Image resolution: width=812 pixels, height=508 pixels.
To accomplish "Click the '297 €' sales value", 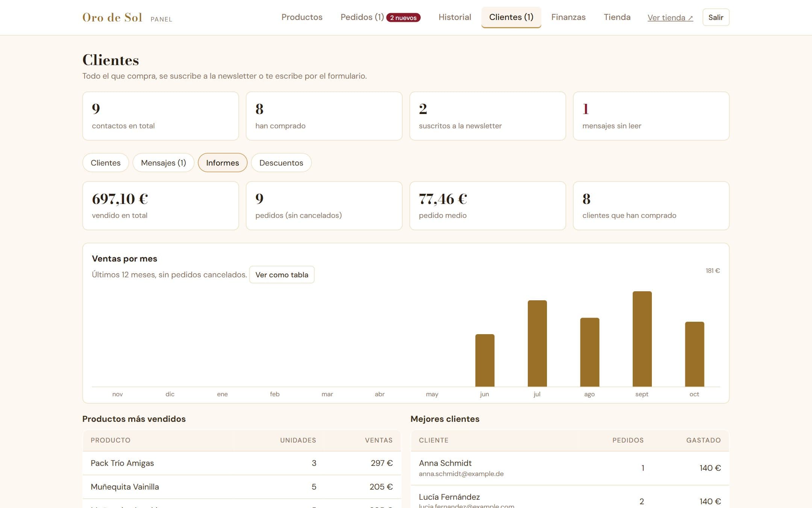I will [382, 463].
